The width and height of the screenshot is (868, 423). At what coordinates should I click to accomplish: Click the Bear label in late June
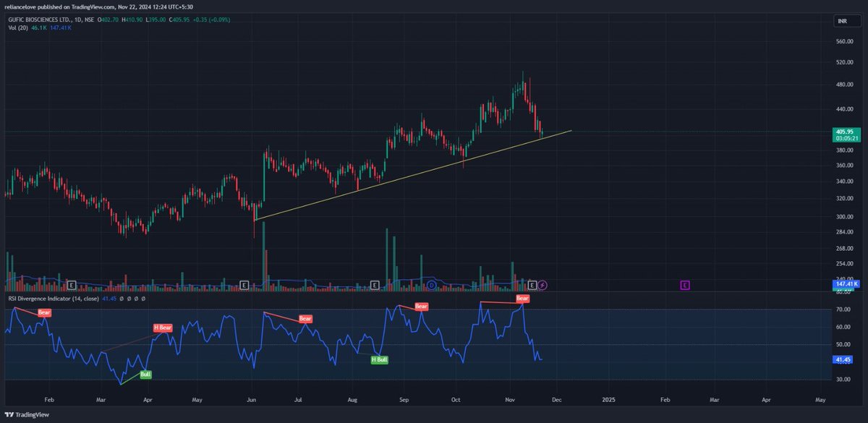(305, 319)
